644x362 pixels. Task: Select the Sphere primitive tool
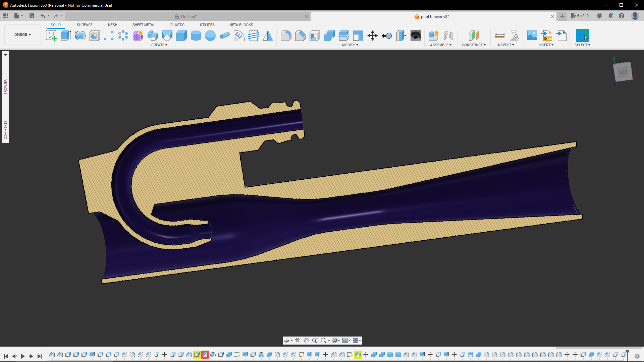click(210, 36)
